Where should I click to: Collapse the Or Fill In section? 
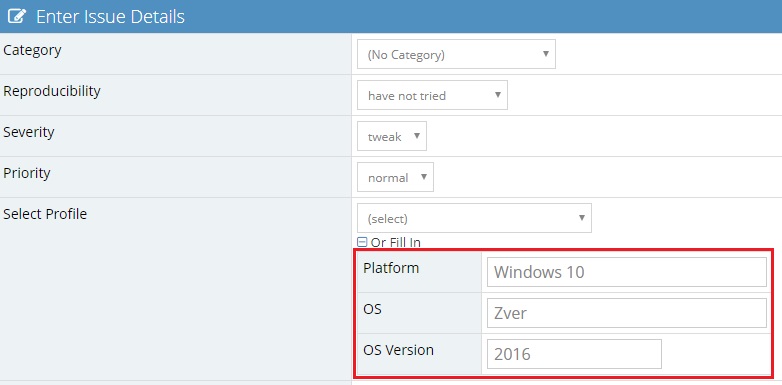363,242
